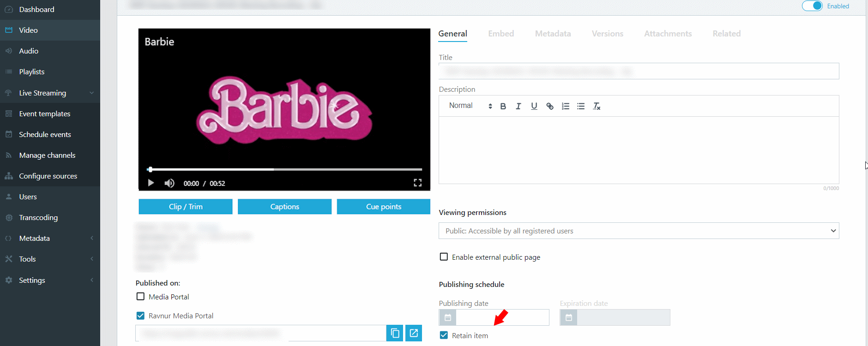Toggle underline in description editor
Screen dimensions: 868x346
point(534,106)
